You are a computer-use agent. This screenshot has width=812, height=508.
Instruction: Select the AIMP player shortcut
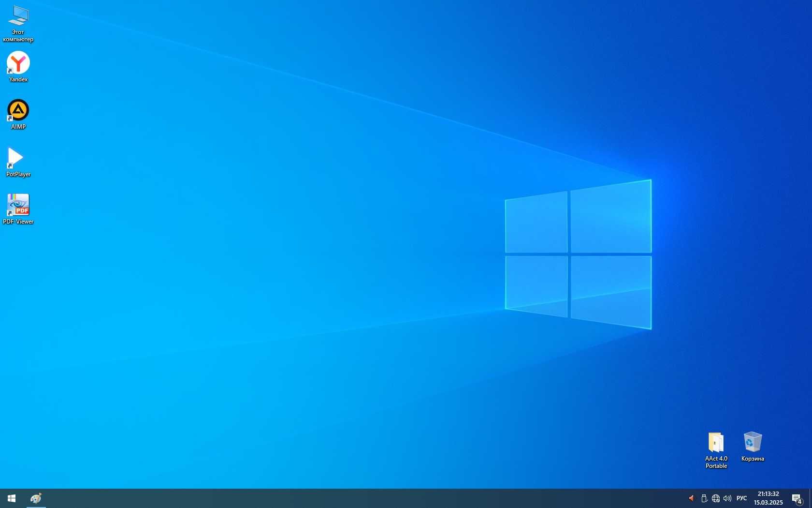click(x=18, y=114)
